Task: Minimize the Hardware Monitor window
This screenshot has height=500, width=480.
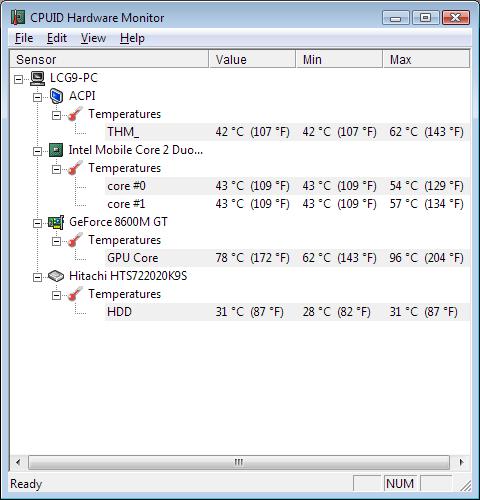Action: coord(396,18)
